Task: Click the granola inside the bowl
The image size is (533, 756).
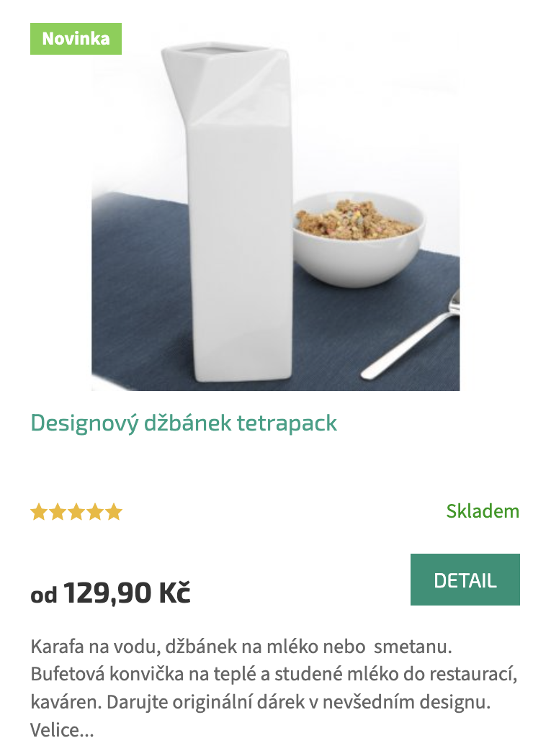Action: pos(356,220)
